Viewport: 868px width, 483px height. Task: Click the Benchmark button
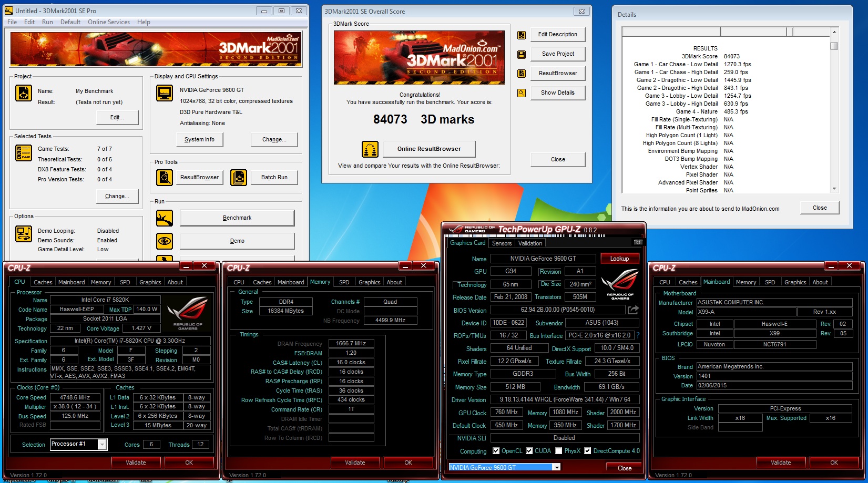(237, 218)
